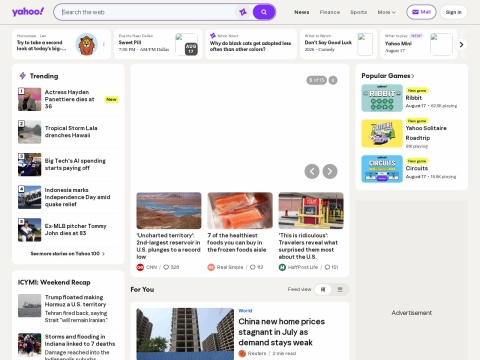Pause the hero carousel slideshow
The image size is (480, 360).
coord(333,80)
